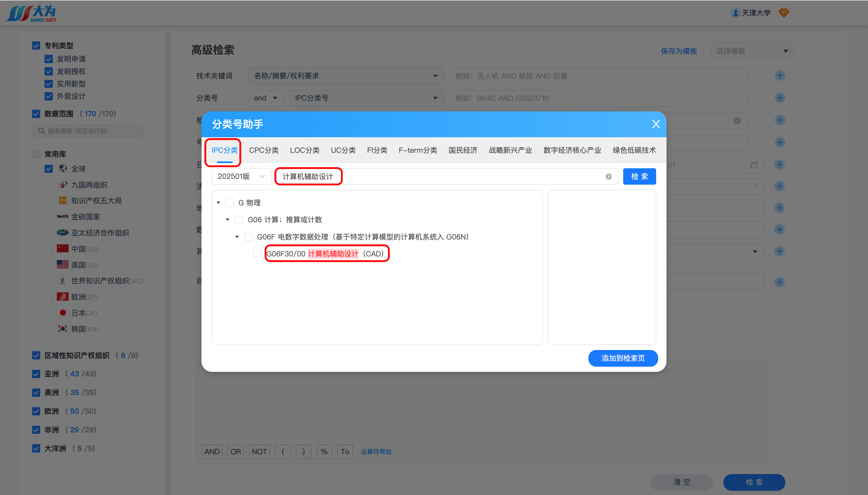Open the 运算符帮助 link
868x495 pixels.
point(376,451)
